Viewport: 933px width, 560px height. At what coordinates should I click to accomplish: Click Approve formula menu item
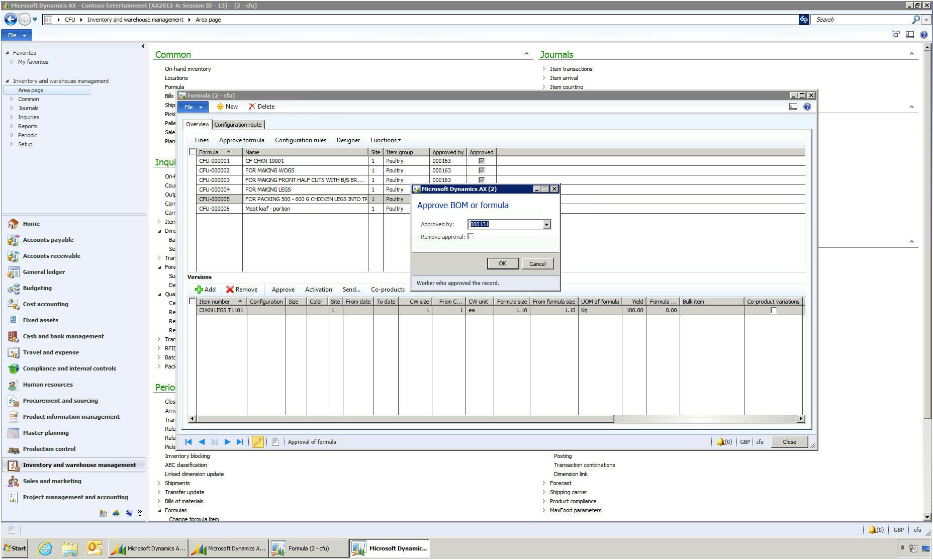(241, 140)
